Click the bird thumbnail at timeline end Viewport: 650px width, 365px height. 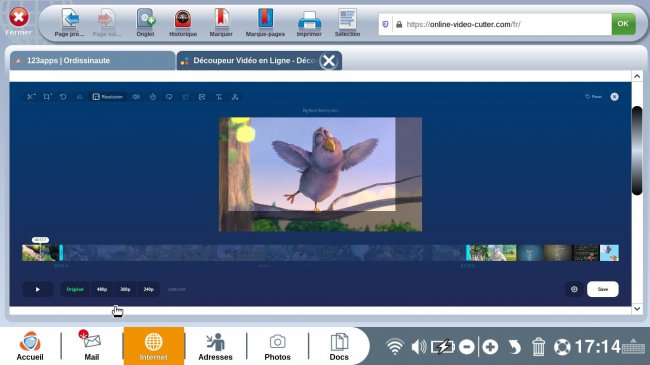609,253
